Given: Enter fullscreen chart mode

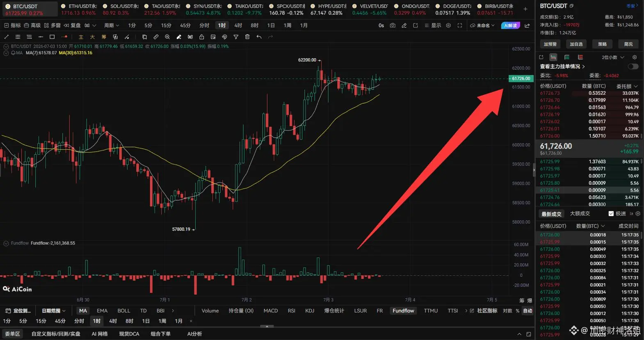Looking at the screenshot, I should click(x=460, y=25).
